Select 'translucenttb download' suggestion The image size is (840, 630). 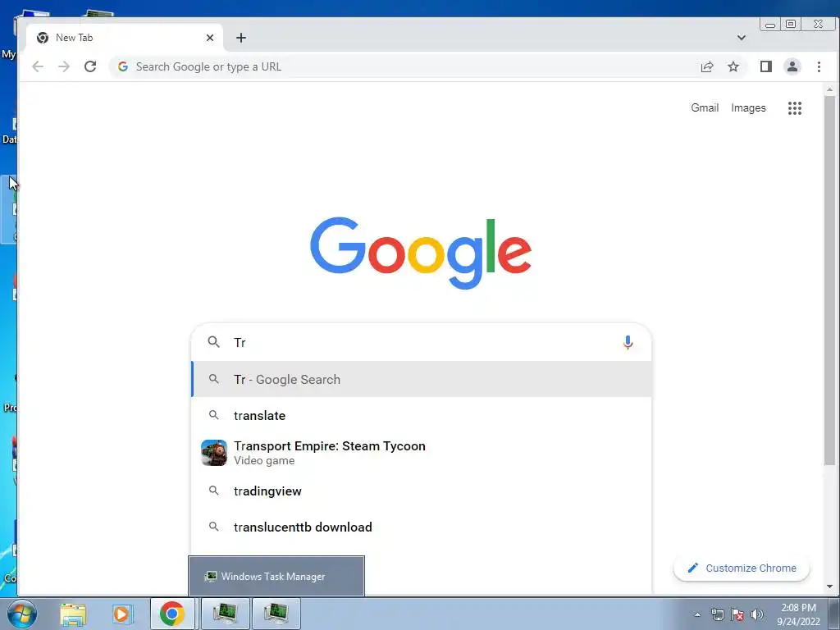422,527
